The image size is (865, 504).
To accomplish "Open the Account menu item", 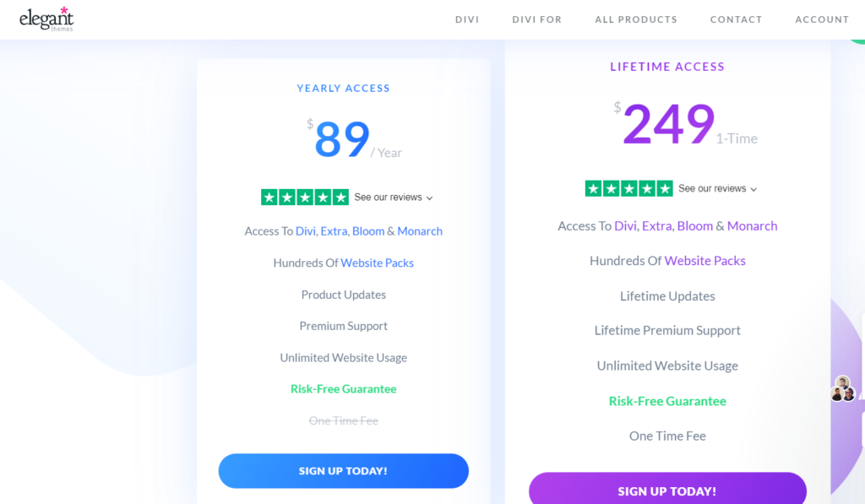I will [822, 19].
